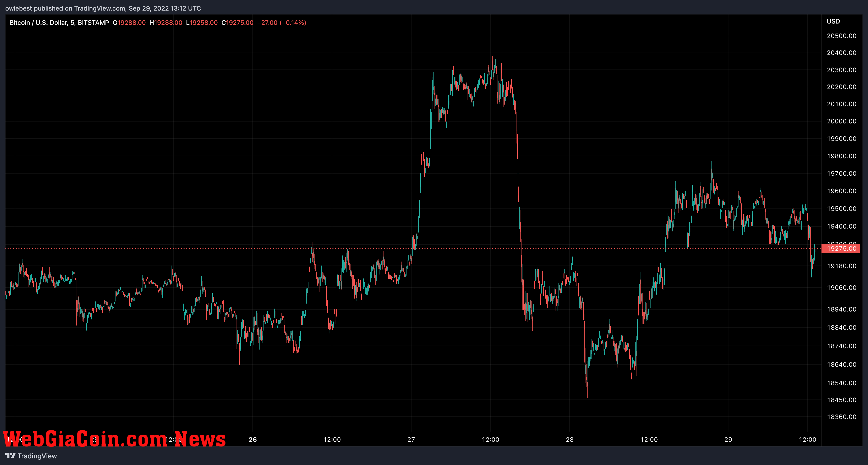Click the published on TradingView.com caption
Viewport: 868px width, 465px height.
coord(103,8)
